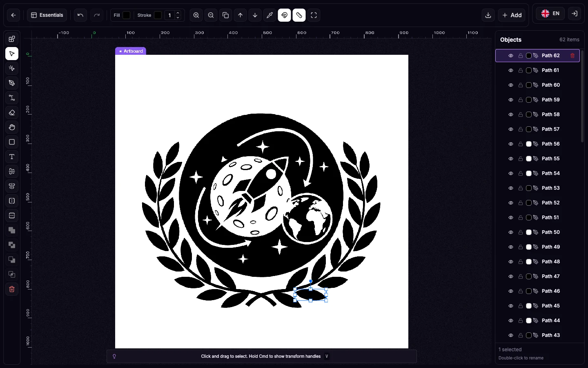Select Path 54 in Objects list

pyautogui.click(x=537, y=173)
